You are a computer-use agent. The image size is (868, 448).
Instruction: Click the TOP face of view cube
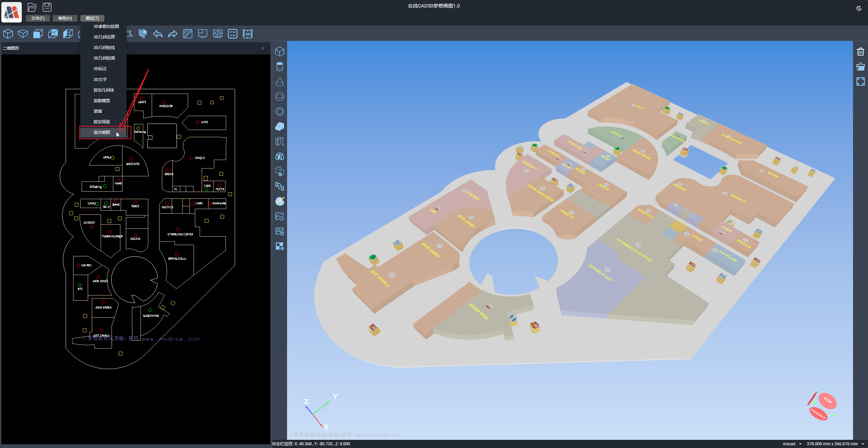click(828, 400)
